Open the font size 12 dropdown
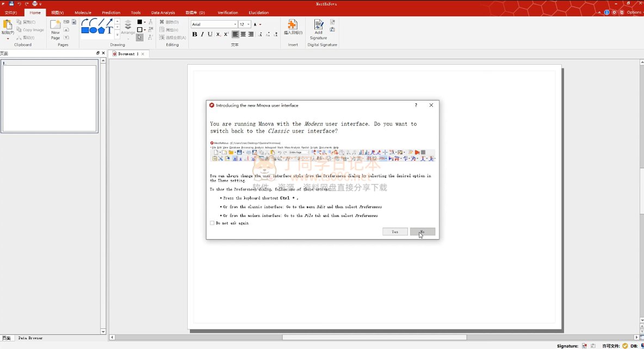Screen dimensions: 644x349 coord(249,24)
